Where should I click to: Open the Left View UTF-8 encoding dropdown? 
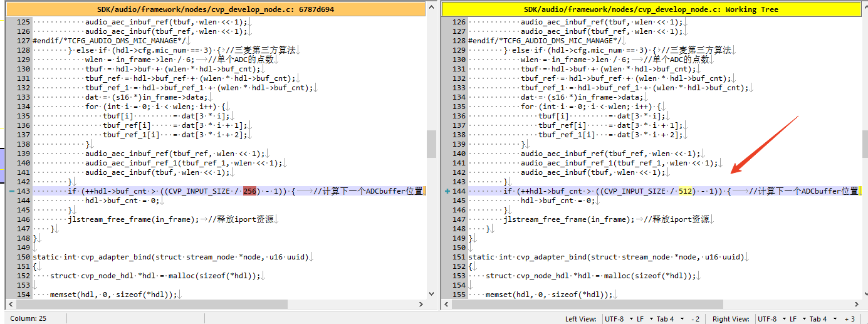click(x=617, y=319)
